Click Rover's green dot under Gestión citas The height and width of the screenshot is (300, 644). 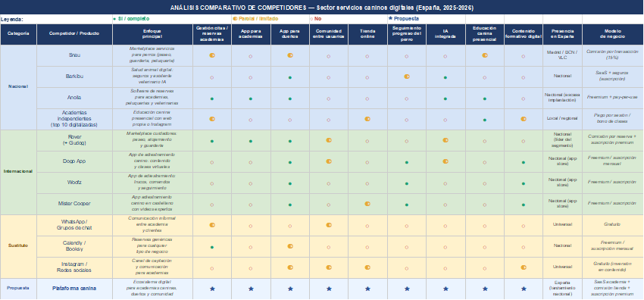click(212, 141)
